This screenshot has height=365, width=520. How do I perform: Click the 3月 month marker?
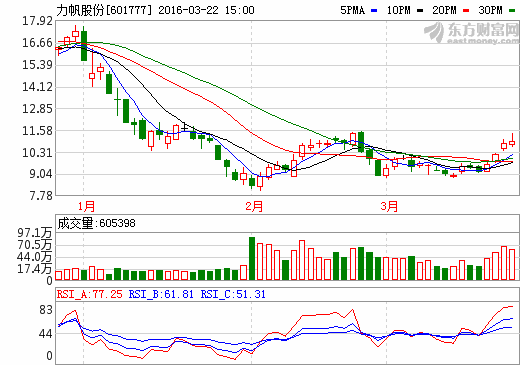pos(389,206)
